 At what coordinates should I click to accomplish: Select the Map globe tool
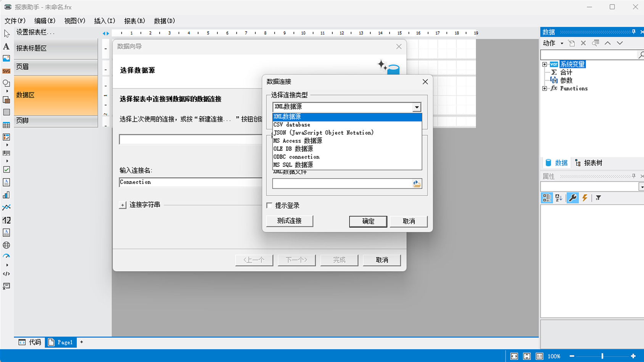(6, 245)
